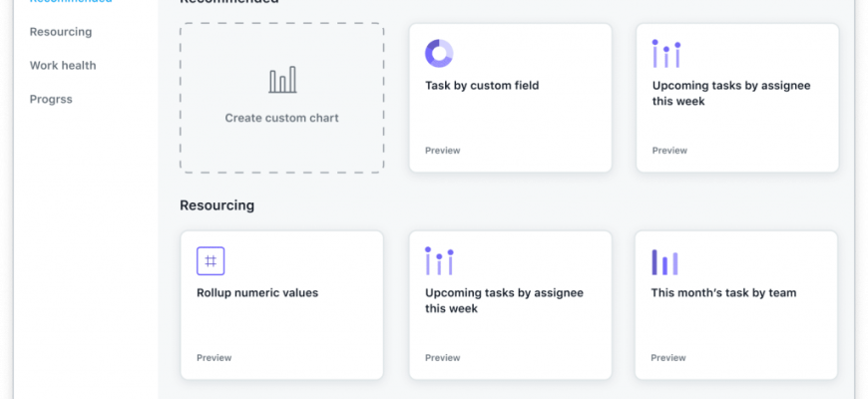
Task: Preview the Rollup numeric values chart
Action: pyautogui.click(x=214, y=358)
